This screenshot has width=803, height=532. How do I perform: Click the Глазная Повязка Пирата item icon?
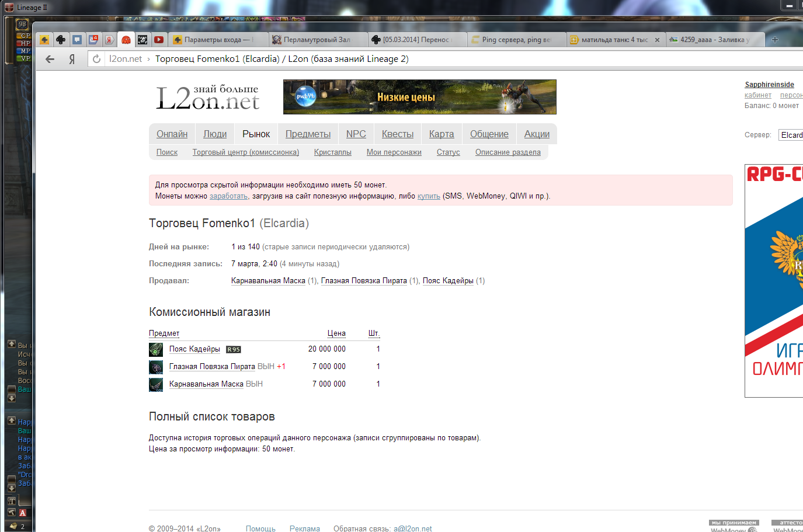coord(156,367)
